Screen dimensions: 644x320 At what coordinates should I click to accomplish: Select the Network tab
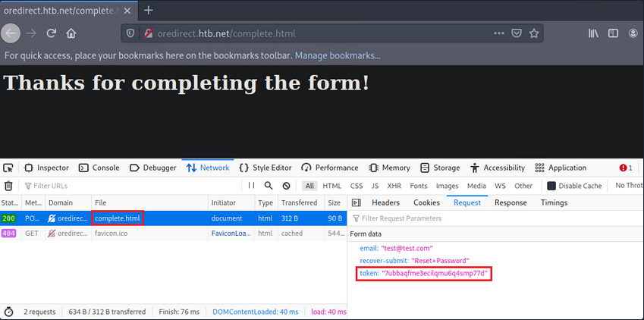click(208, 168)
